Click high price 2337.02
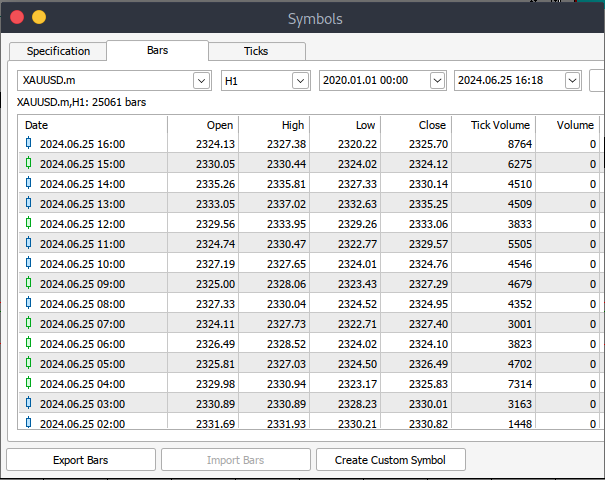Viewport: 605px width, 480px height. coord(286,204)
